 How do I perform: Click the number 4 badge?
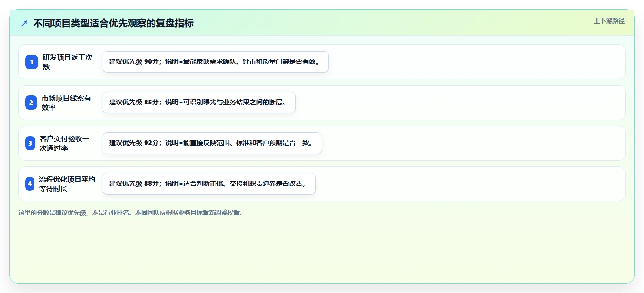click(x=30, y=184)
